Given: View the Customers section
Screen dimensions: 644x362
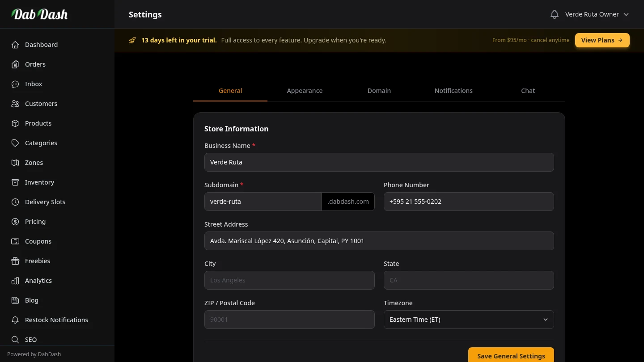Looking at the screenshot, I should pos(41,104).
